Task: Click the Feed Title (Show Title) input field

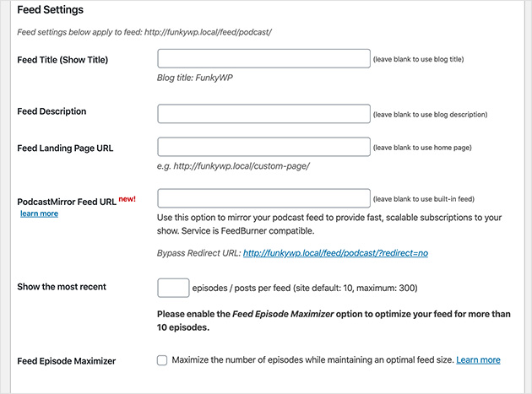Action: tap(263, 58)
